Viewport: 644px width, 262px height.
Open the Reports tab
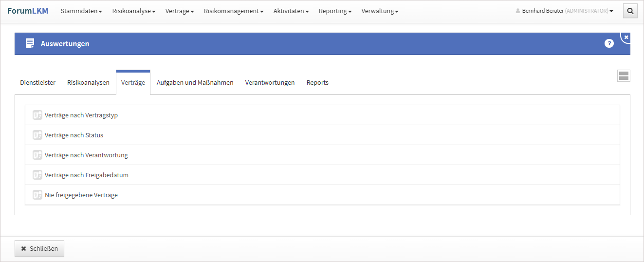[x=317, y=82]
